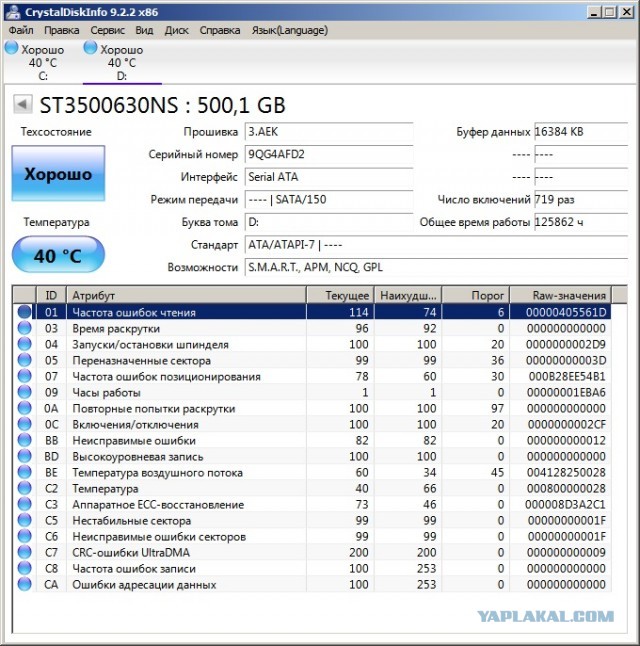The height and width of the screenshot is (646, 640).
Task: Click status orb of row C8 Частота ошибок записи
Action: point(24,568)
